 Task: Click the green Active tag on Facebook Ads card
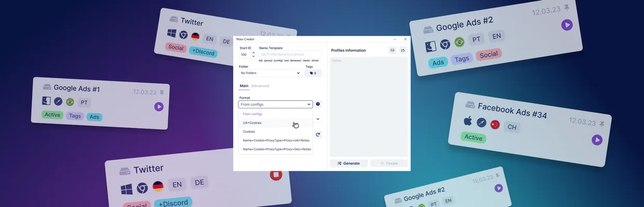click(x=473, y=137)
